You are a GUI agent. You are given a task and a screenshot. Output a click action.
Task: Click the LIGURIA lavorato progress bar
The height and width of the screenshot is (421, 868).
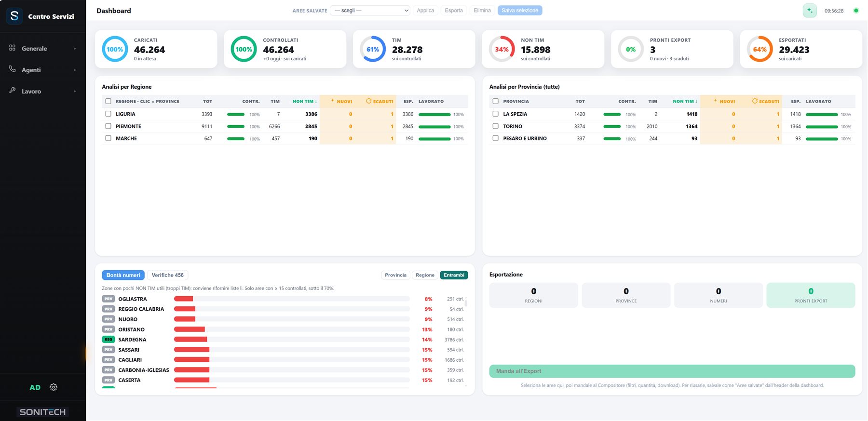434,115
